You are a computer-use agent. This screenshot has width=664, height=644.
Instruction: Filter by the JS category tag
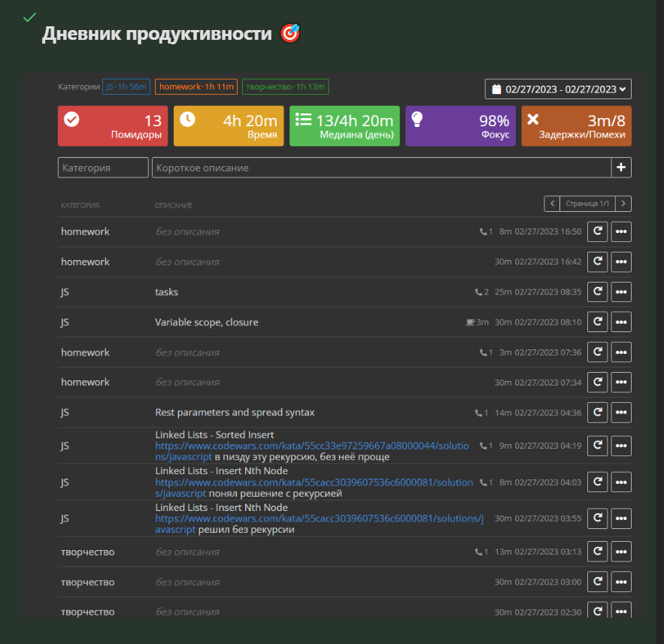pyautogui.click(x=126, y=86)
